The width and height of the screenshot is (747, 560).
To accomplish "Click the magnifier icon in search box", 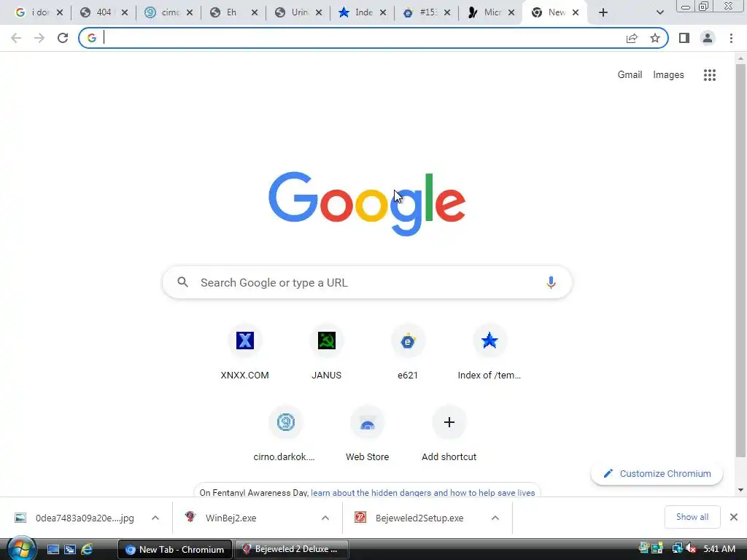I will click(182, 282).
